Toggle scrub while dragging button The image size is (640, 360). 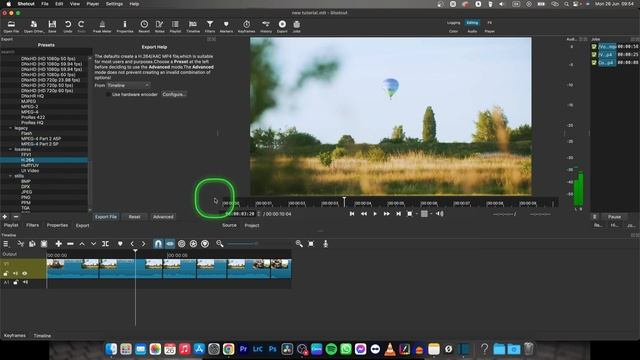170,244
